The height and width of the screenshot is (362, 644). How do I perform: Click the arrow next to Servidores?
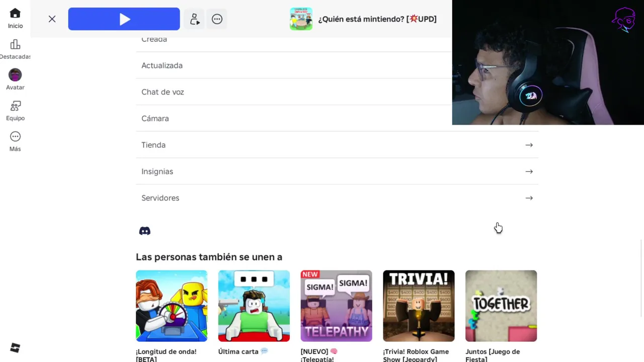[529, 198]
